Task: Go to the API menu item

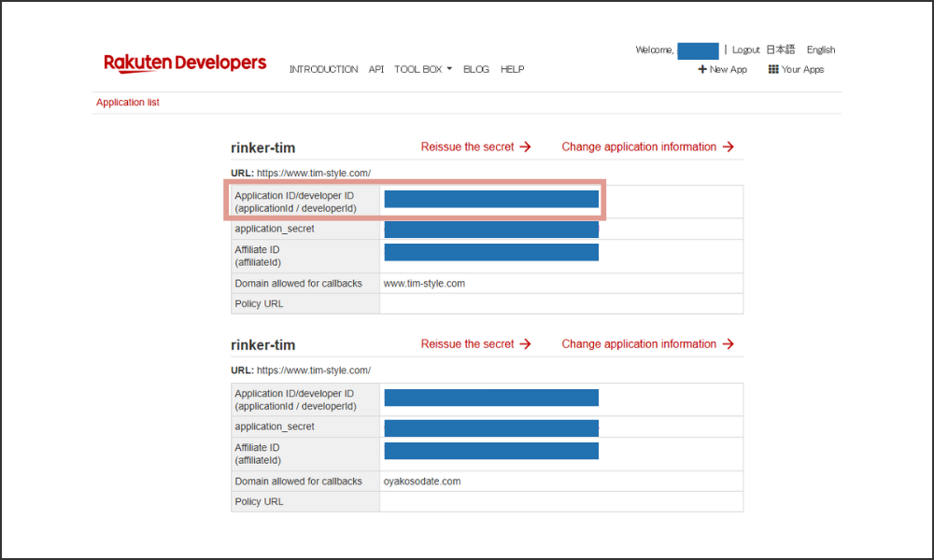Action: point(375,69)
